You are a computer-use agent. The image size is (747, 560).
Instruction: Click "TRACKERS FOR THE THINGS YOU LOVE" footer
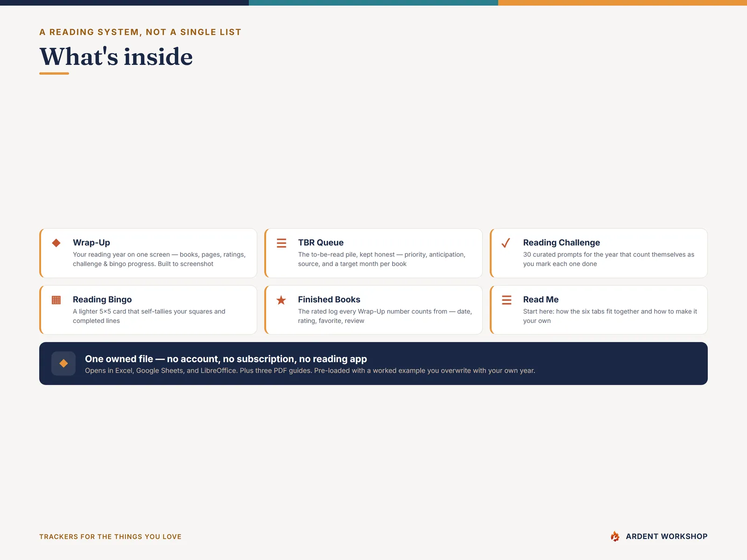110,537
